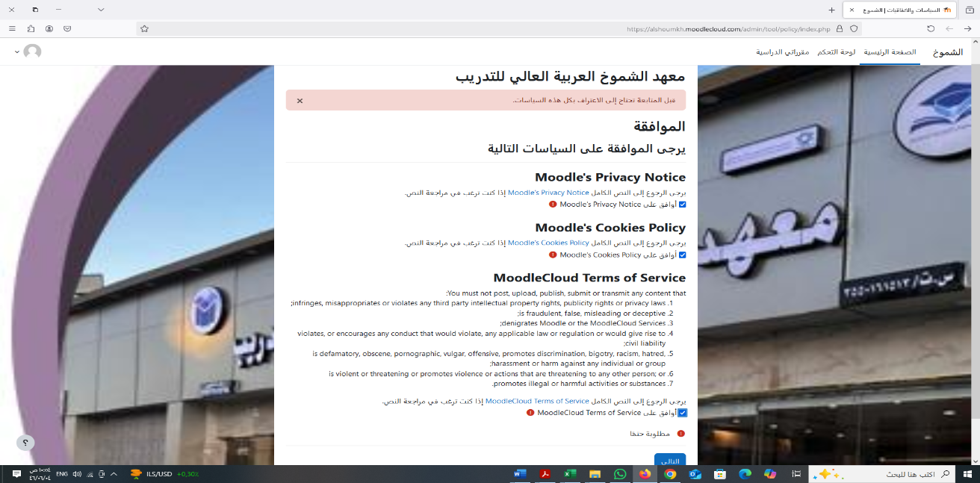
Task: Open Microsoft Edge from the taskbar
Action: 745,474
